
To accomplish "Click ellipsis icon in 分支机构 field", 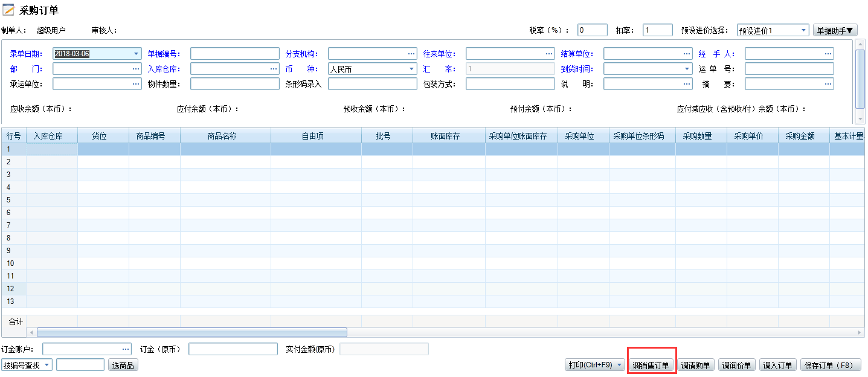I will point(411,54).
